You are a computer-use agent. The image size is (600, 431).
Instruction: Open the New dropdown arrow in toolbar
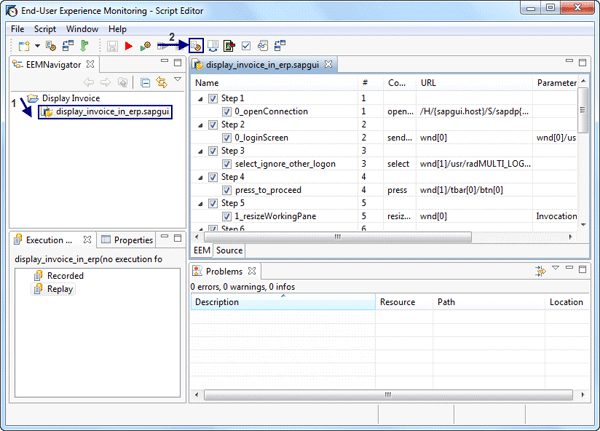click(x=37, y=46)
